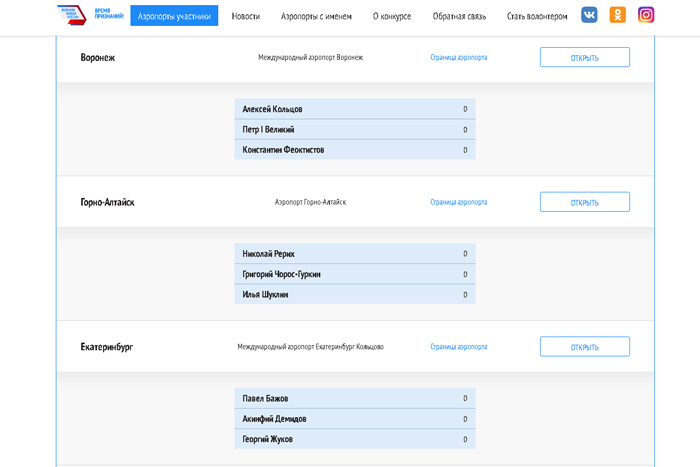Select the Григорий Чорос-Гуркин row
The height and width of the screenshot is (467, 700).
tap(355, 274)
